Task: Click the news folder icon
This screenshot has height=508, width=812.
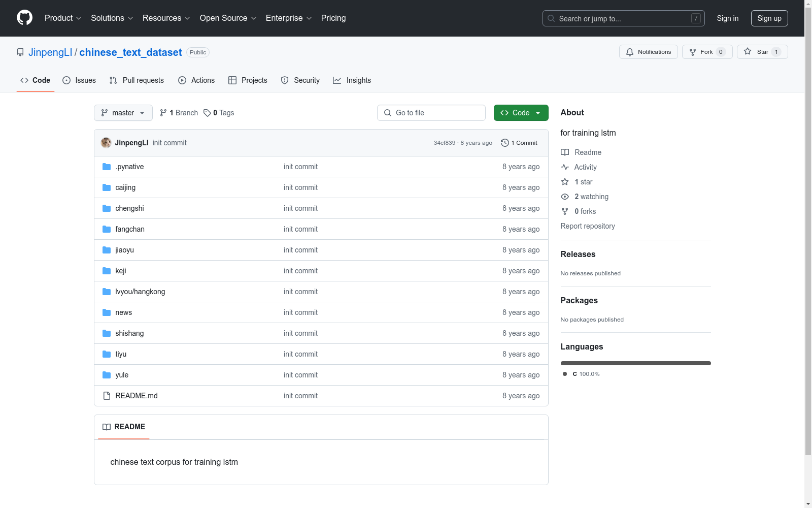Action: coord(107,312)
